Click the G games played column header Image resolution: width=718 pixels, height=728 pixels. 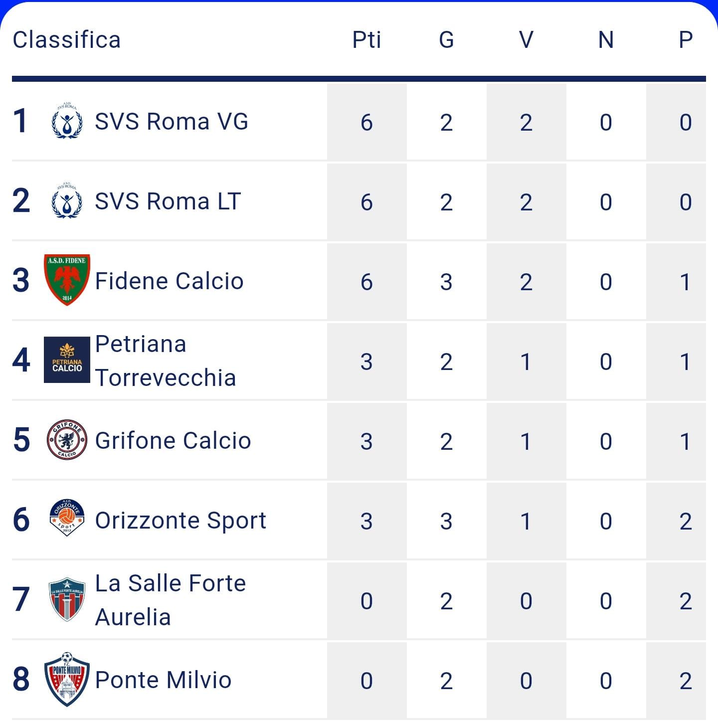point(446,40)
